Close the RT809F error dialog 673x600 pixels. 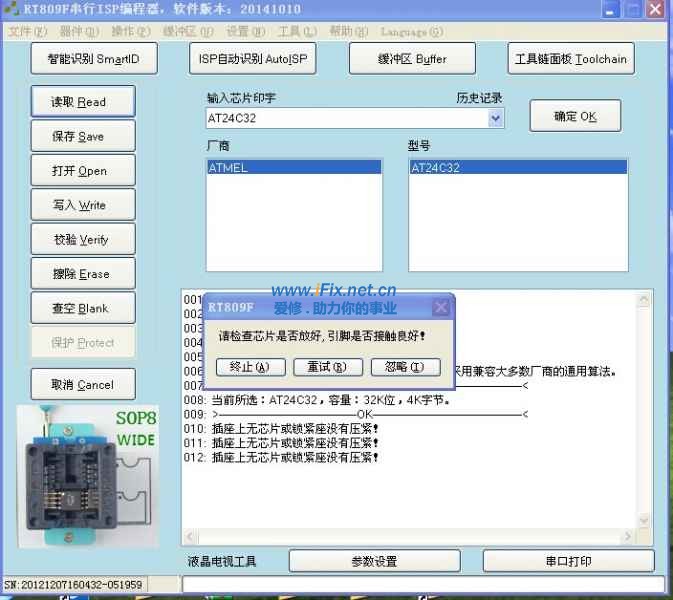click(441, 307)
